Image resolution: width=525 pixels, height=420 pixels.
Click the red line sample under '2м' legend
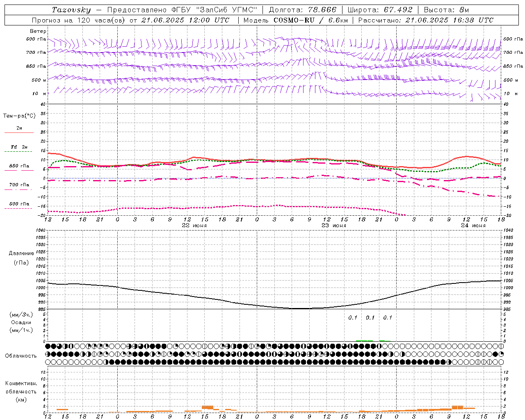point(19,133)
